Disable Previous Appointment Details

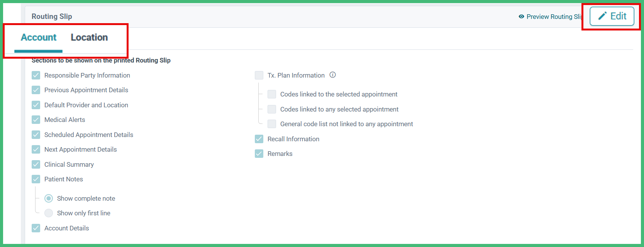point(36,90)
